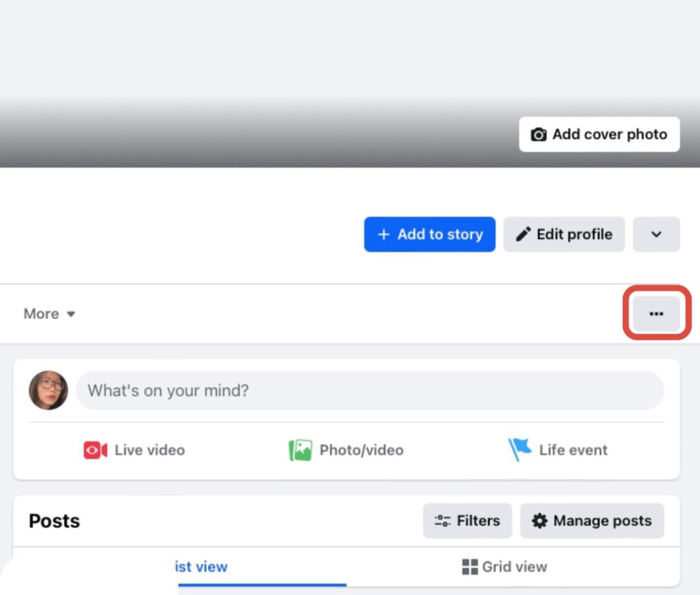Expand the chevron next to Edit profile
700x595 pixels.
pos(656,234)
